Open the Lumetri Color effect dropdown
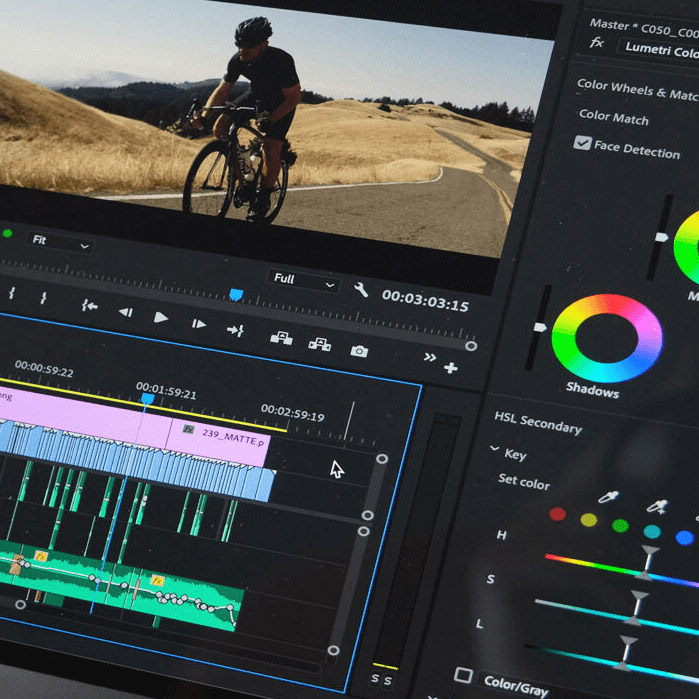The image size is (699, 699). (x=659, y=49)
